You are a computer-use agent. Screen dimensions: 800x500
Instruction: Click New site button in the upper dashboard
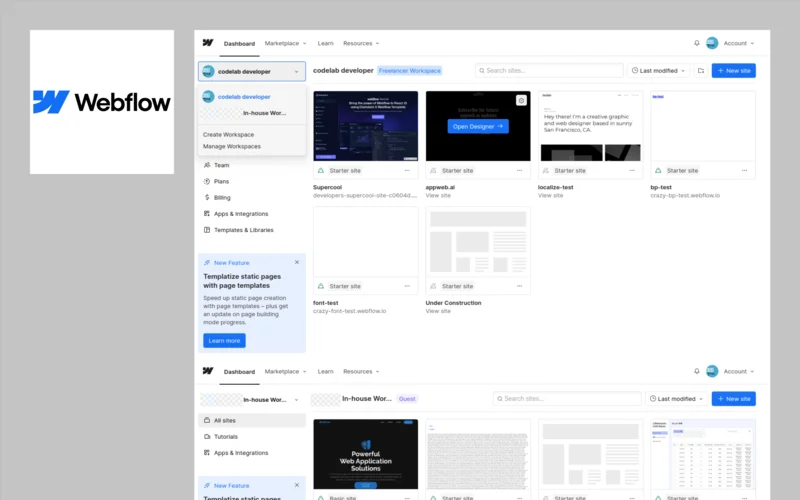(x=734, y=70)
